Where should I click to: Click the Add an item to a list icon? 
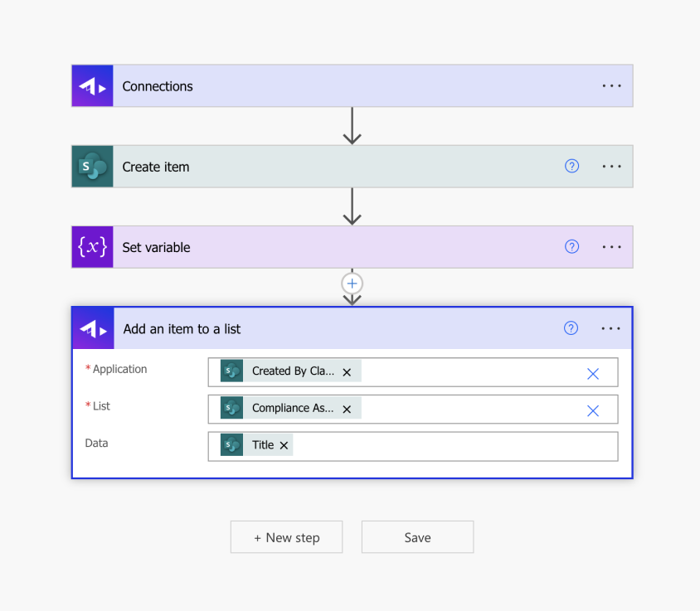point(93,329)
